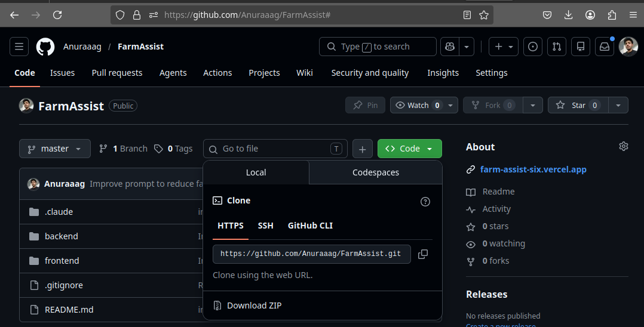Open the Issues circle icon in header
Viewport: 644px width, 327px height.
point(533,47)
